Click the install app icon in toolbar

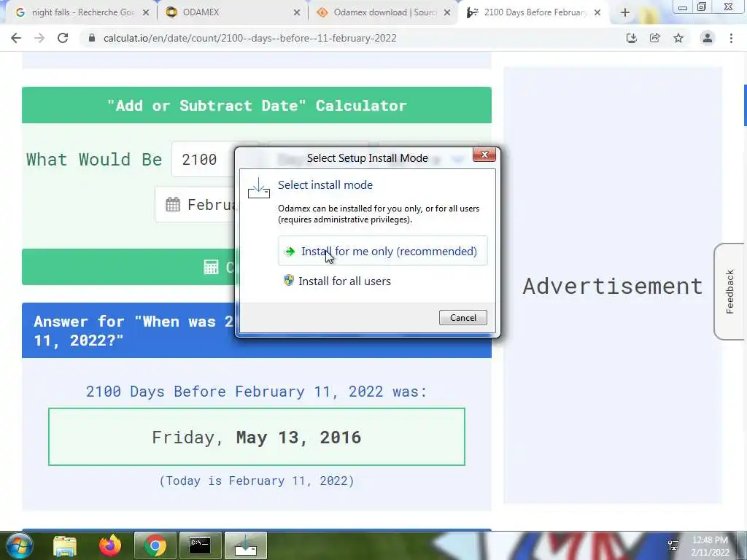(x=631, y=38)
